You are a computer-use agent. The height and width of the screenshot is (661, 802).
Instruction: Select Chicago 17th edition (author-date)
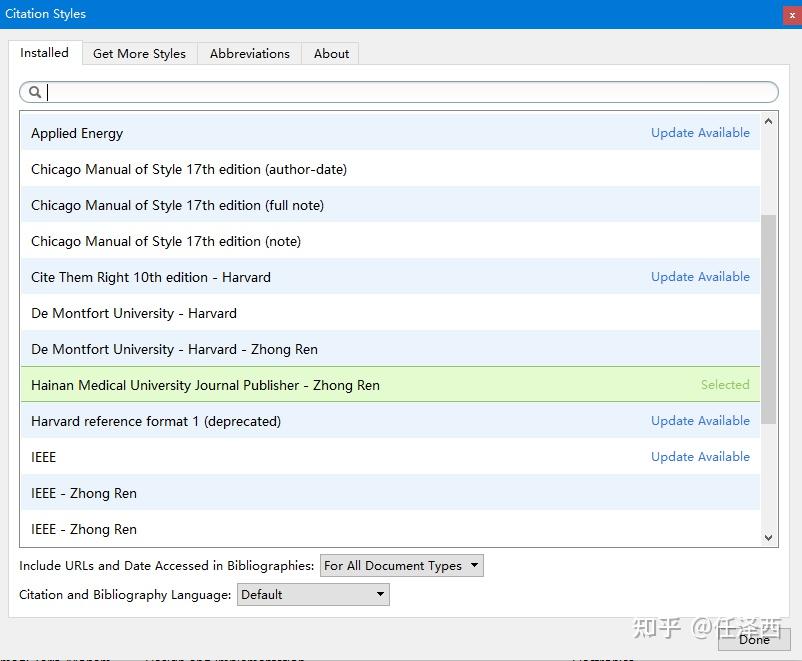[390, 169]
